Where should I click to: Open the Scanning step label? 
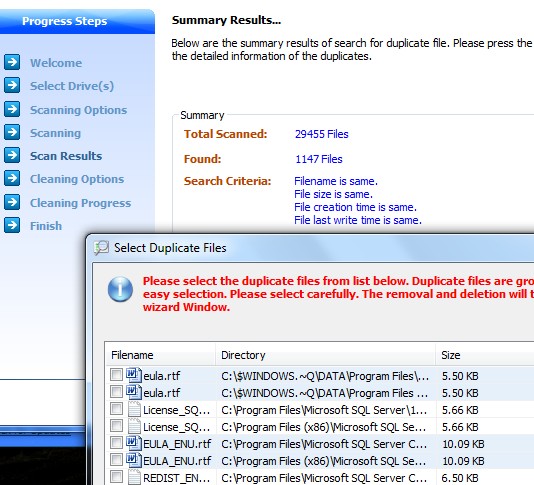[x=55, y=133]
